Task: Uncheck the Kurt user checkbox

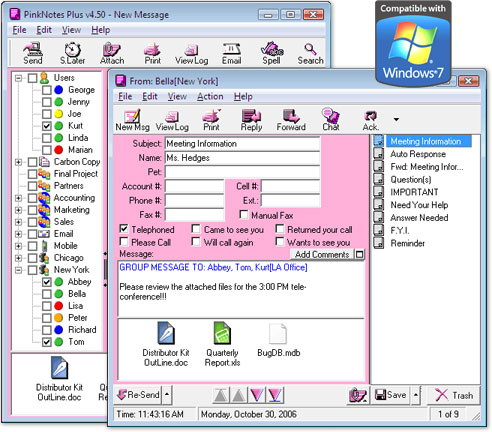Action: 46,126
